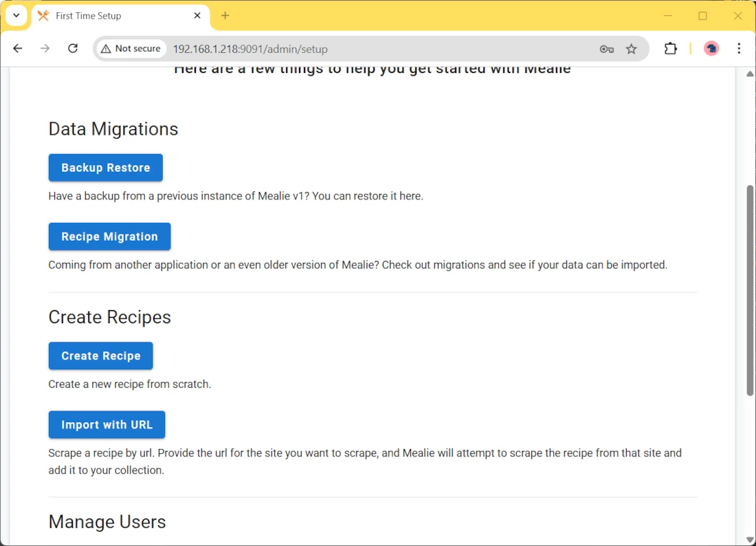756x546 pixels.
Task: Click the page vertical scrollbar thumb
Action: (x=750, y=290)
